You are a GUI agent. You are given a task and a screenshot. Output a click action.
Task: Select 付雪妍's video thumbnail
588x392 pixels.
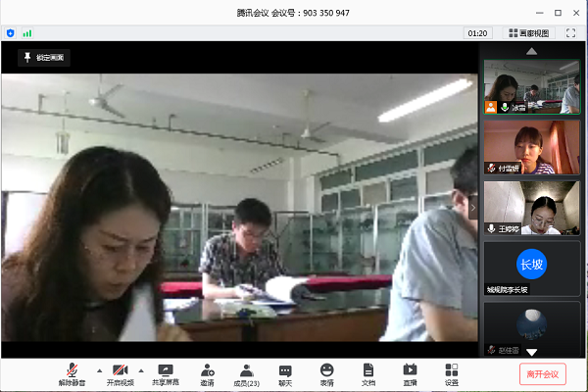pos(531,147)
